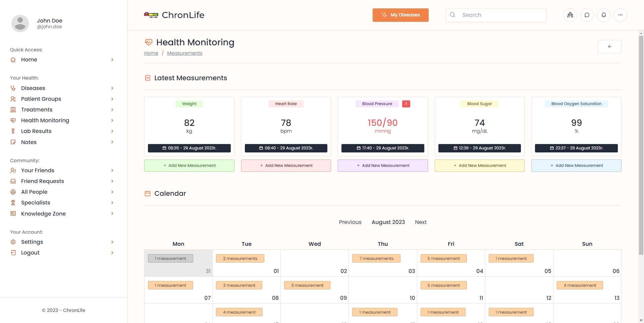Add New Measurement for Weight
Image resolution: width=644 pixels, height=323 pixels.
coord(189,166)
